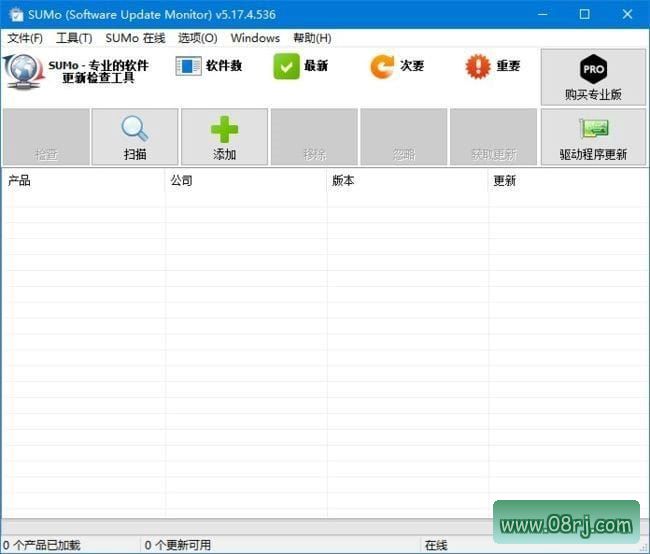Open the 选项(O) menu
This screenshot has width=650, height=554.
tap(198, 38)
